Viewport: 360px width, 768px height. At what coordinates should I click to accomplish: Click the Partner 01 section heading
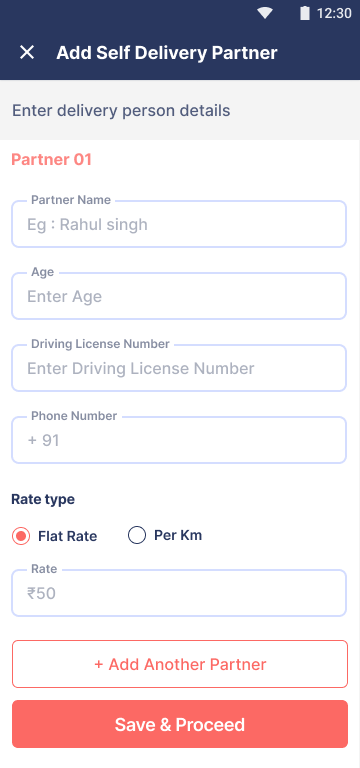(x=51, y=160)
